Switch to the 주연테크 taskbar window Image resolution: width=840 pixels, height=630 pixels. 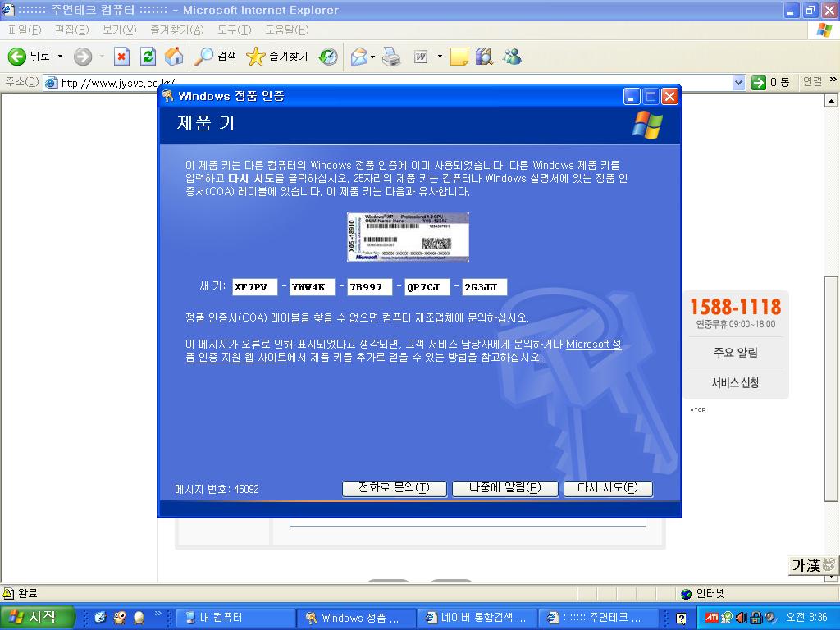597,618
